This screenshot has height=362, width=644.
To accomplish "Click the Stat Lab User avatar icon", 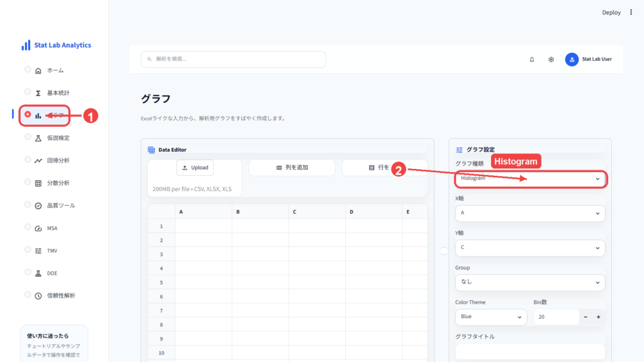I will pyautogui.click(x=572, y=60).
